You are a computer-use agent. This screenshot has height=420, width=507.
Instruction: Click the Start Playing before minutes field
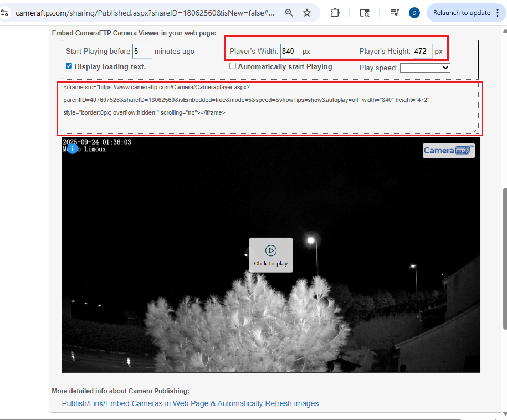(x=142, y=52)
